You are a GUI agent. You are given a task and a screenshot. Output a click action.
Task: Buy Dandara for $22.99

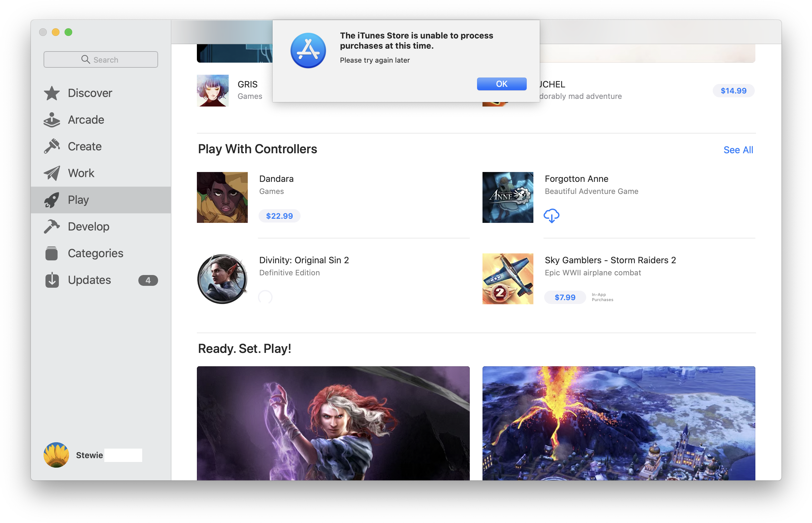pos(279,216)
